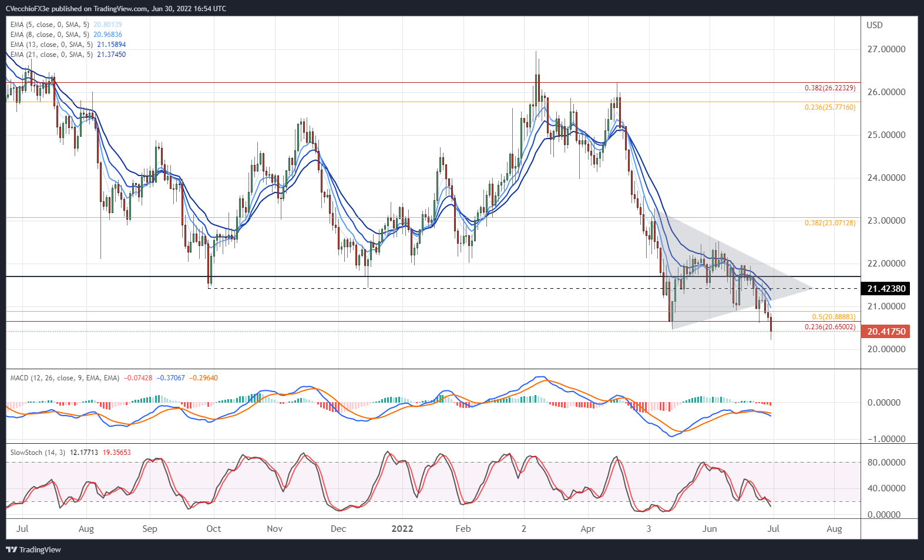Open the TradingView watermark link

(33, 550)
